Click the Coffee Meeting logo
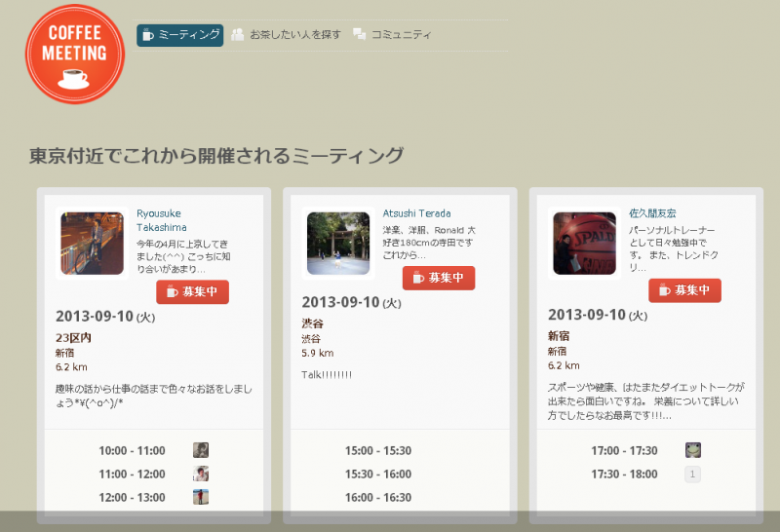The image size is (780, 532). coord(74,55)
